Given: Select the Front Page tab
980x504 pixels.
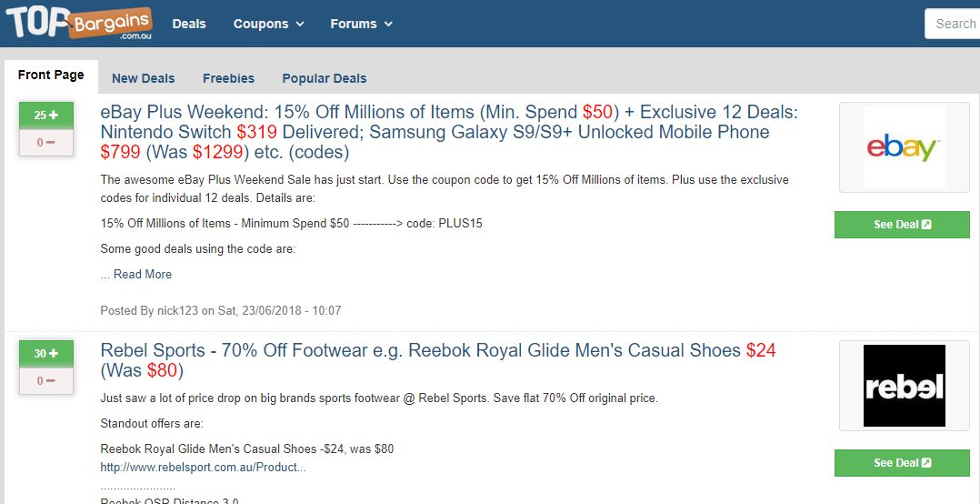Looking at the screenshot, I should coord(51,76).
